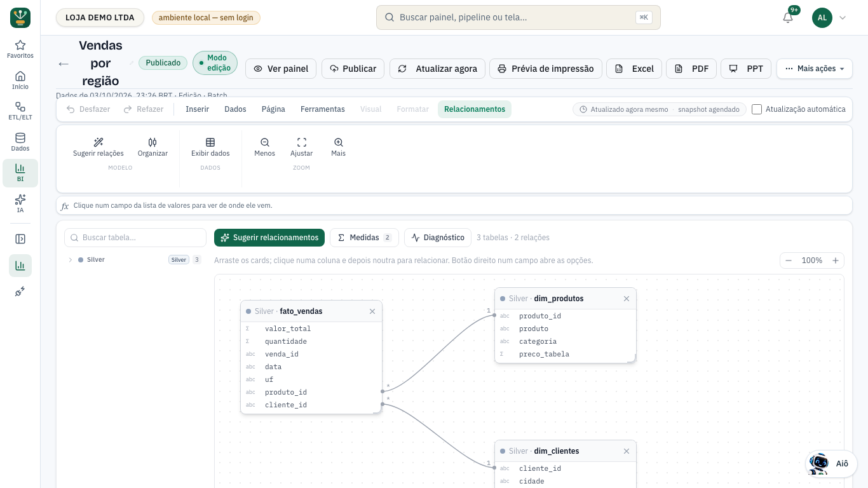
Task: Click the back arrow beside the title
Action: tap(64, 64)
